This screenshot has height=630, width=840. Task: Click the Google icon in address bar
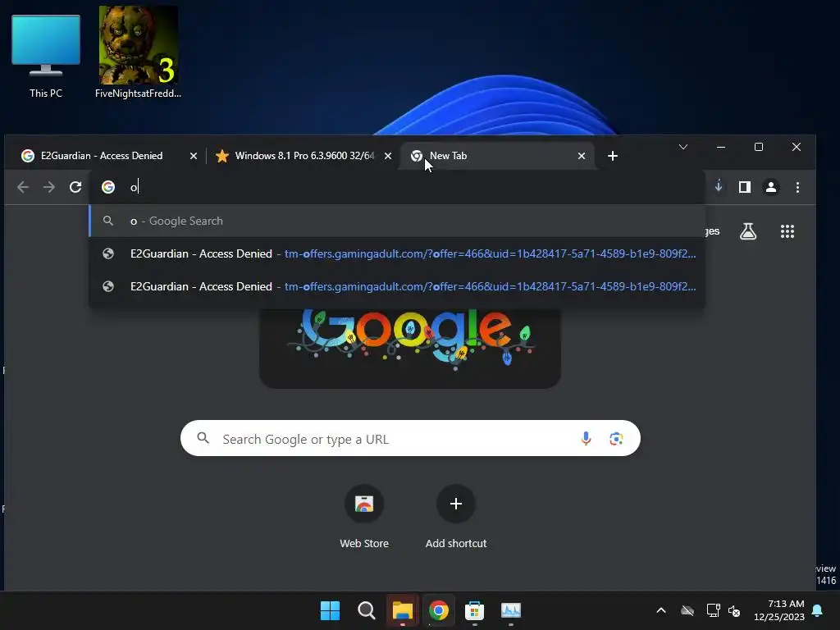108,187
